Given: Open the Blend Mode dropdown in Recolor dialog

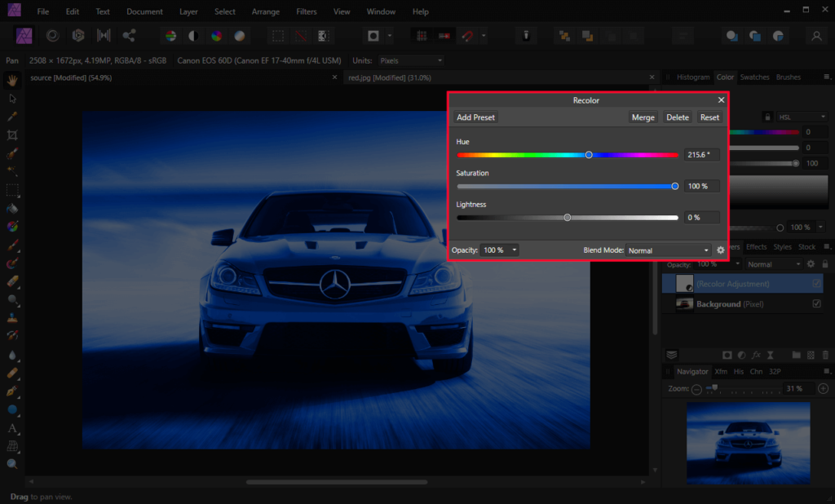Looking at the screenshot, I should [667, 250].
